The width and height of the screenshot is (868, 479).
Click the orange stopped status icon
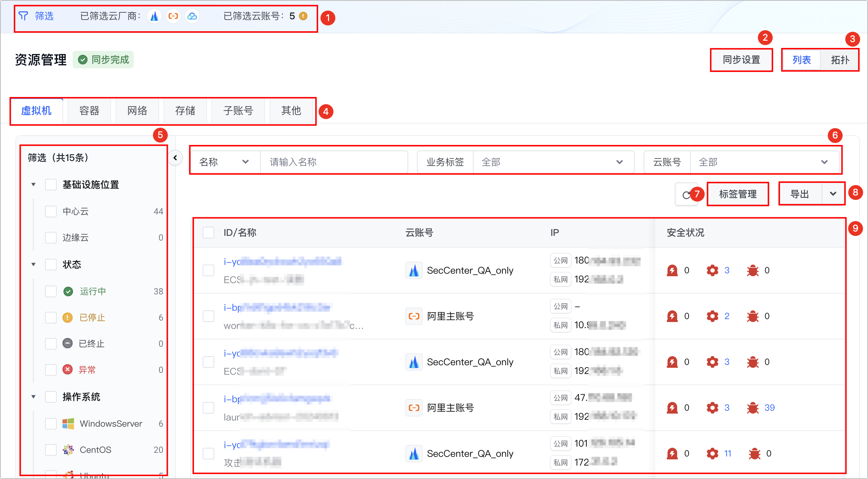68,318
